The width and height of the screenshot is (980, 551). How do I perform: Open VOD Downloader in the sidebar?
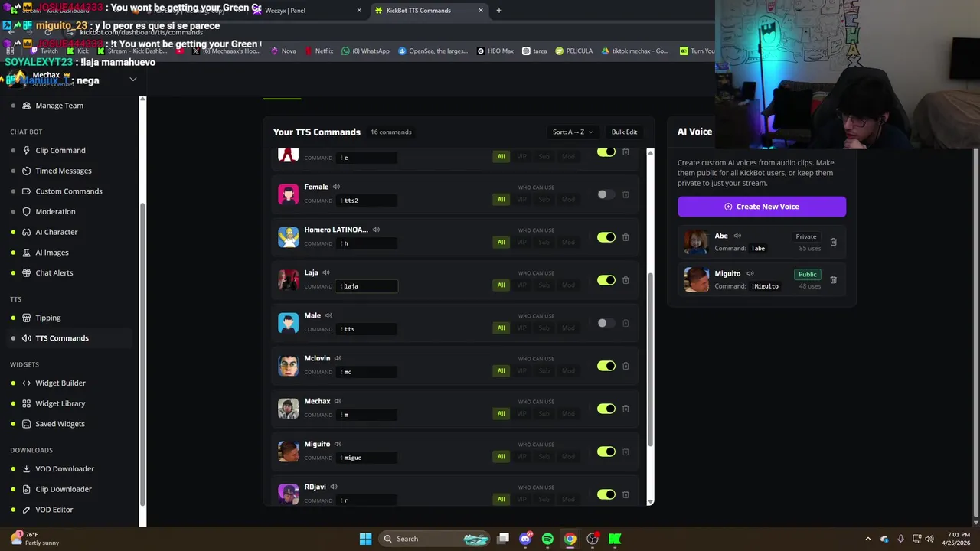tap(65, 468)
